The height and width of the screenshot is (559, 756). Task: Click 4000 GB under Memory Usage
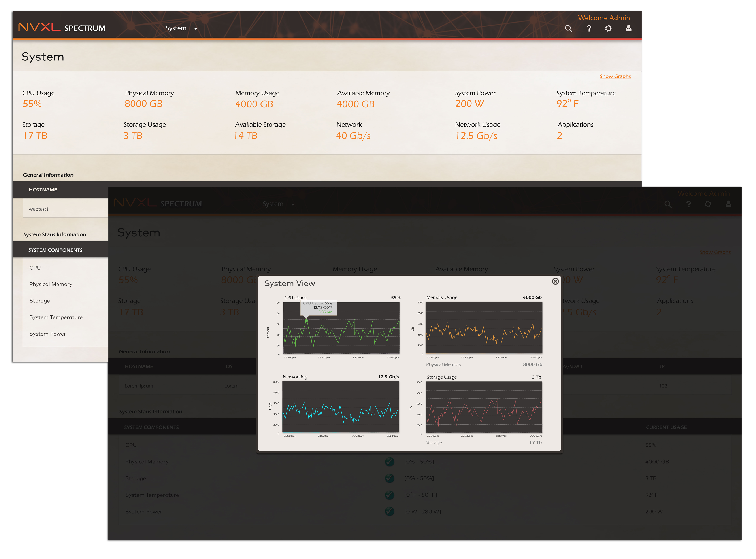254,104
